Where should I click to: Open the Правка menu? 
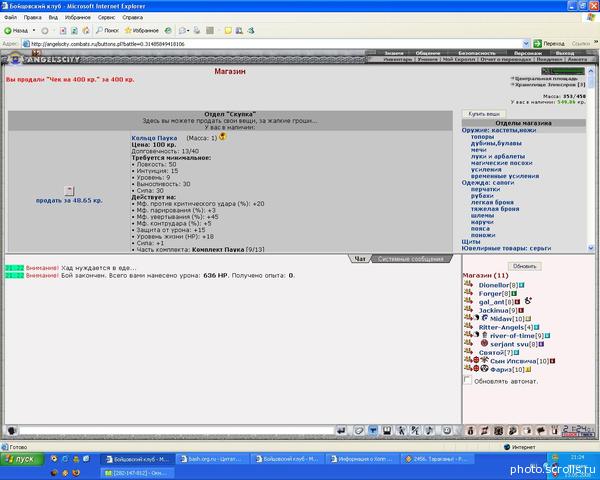pos(33,18)
